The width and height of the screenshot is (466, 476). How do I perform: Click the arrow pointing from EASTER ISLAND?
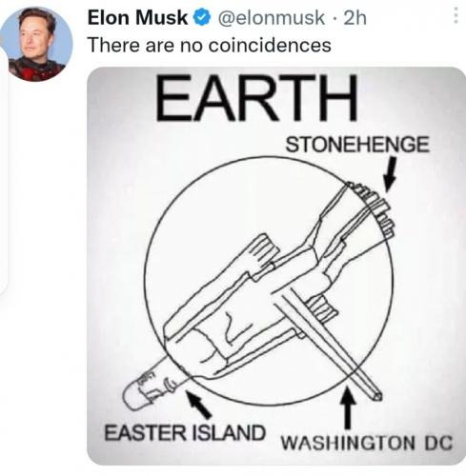point(198,405)
